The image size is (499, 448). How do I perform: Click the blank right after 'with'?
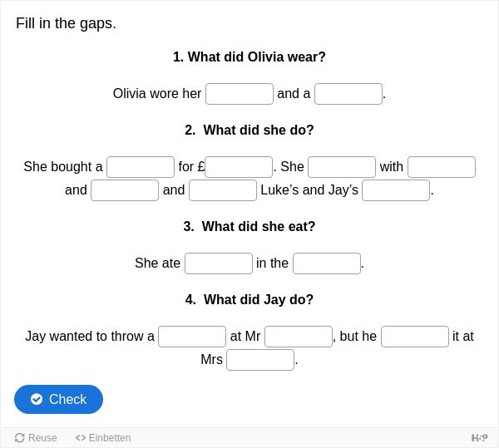pos(442,167)
